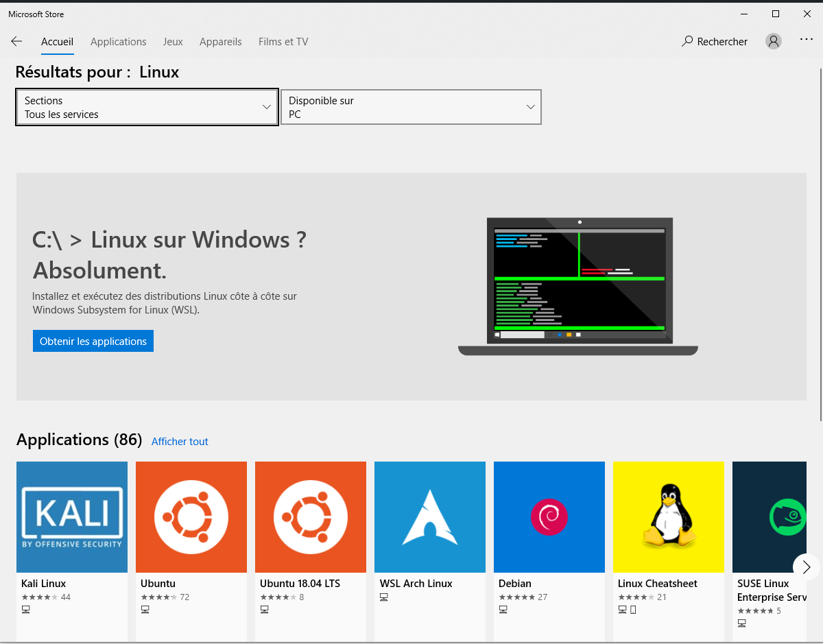The height and width of the screenshot is (644, 823).
Task: Open the three-dot more options menu
Action: (807, 40)
